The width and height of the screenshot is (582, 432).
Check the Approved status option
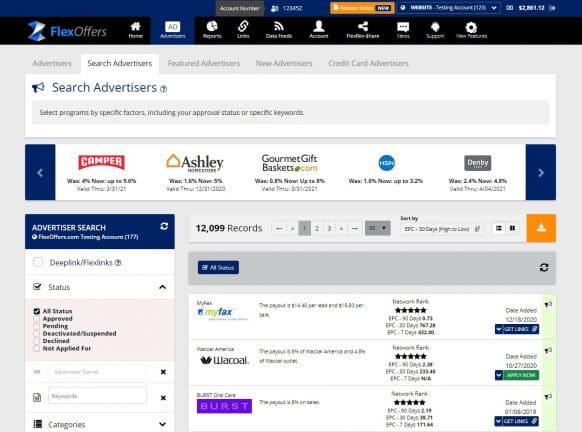[x=36, y=318]
